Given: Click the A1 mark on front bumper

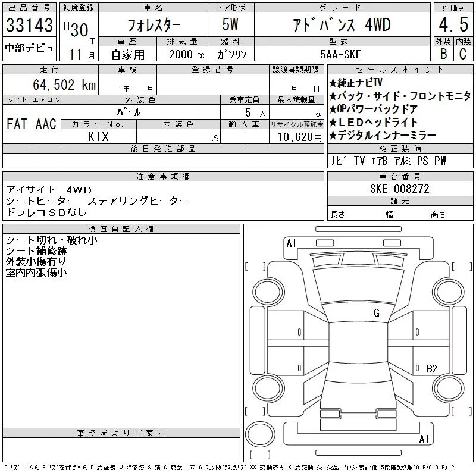Looking at the screenshot, I should (x=291, y=243).
